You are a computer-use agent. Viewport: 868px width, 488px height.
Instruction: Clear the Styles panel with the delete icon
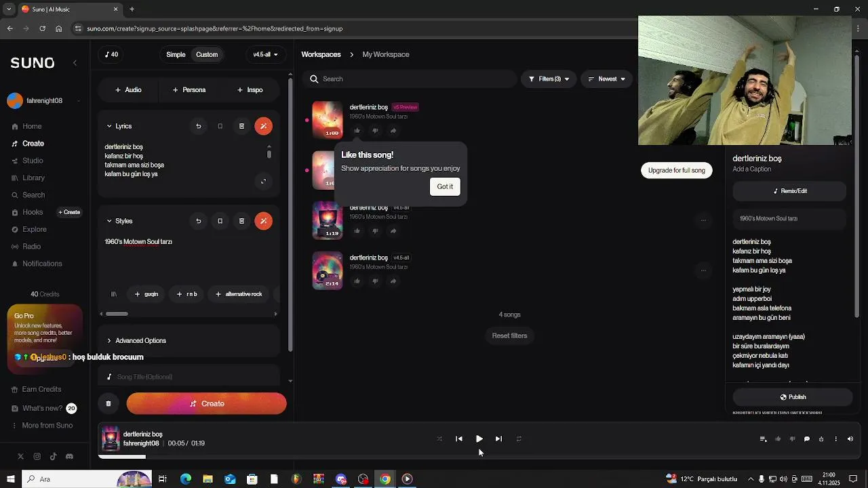[x=241, y=221]
